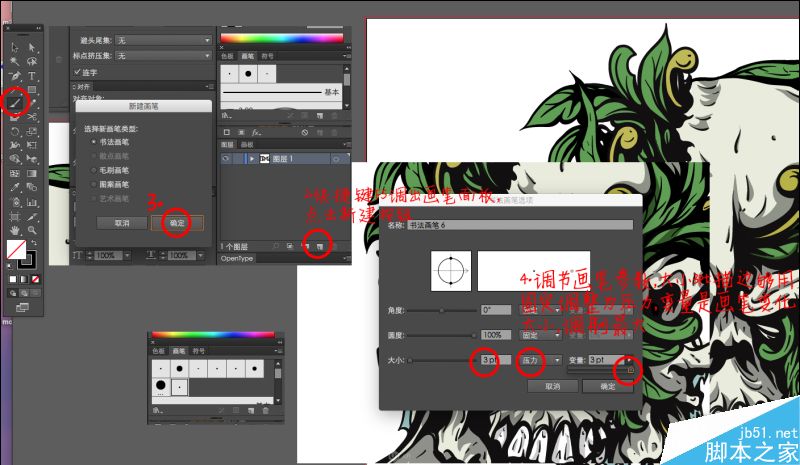Click 确定 in 新建画笔 dialog
Screen dimensions: 800x465
177,223
